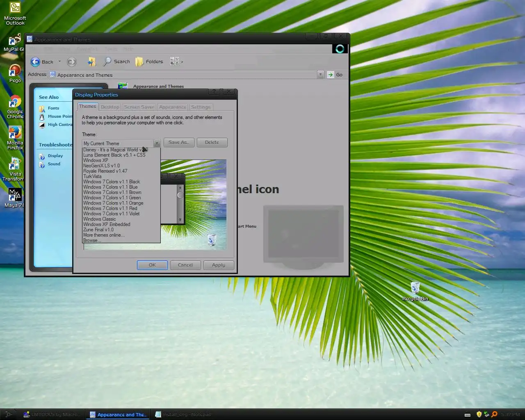Choose Windows XP theme in list
This screenshot has height=420, width=525.
(x=121, y=160)
